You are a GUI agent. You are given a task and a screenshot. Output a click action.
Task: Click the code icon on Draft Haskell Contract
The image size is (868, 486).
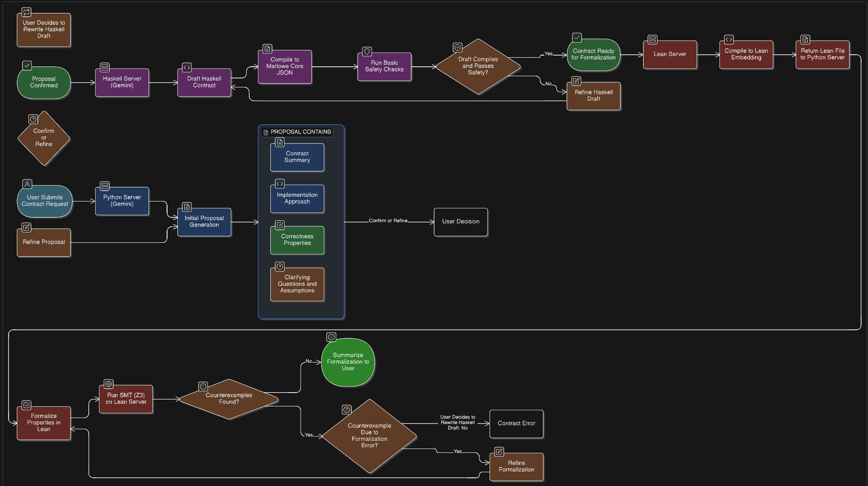(187, 68)
